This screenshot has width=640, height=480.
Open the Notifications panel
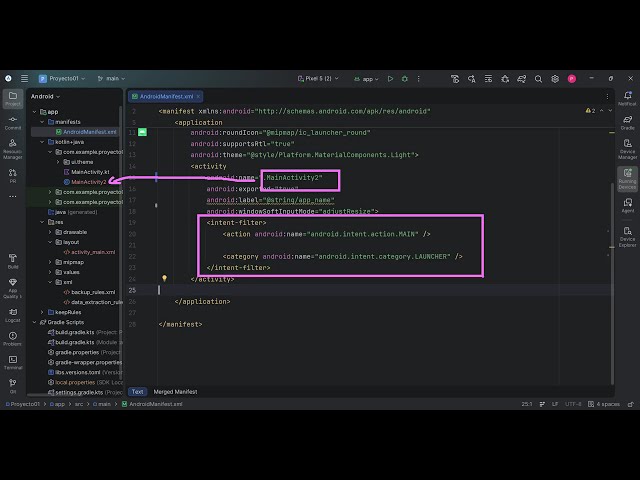[627, 98]
